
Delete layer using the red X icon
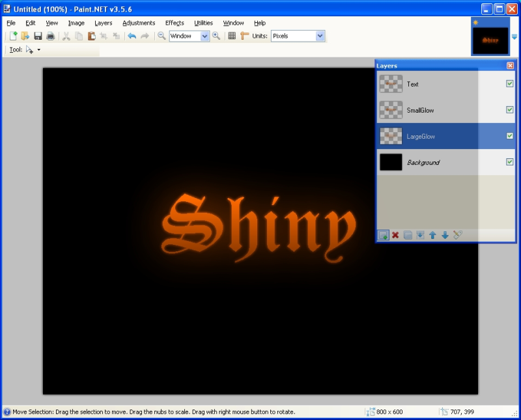395,235
